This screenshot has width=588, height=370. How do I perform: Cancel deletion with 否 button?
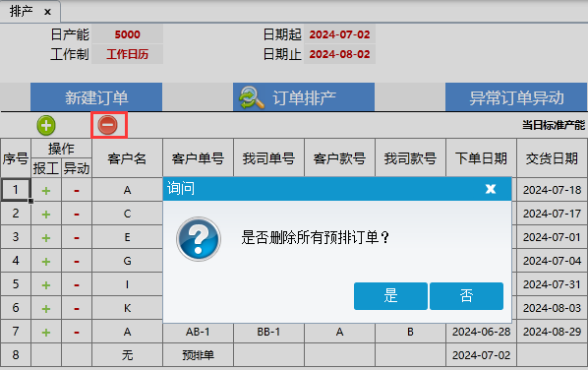click(x=466, y=296)
